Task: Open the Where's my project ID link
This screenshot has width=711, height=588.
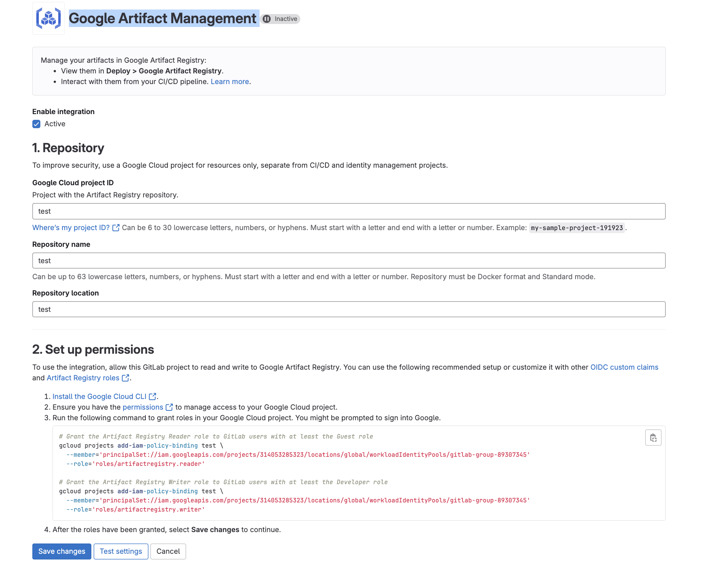Action: (71, 228)
